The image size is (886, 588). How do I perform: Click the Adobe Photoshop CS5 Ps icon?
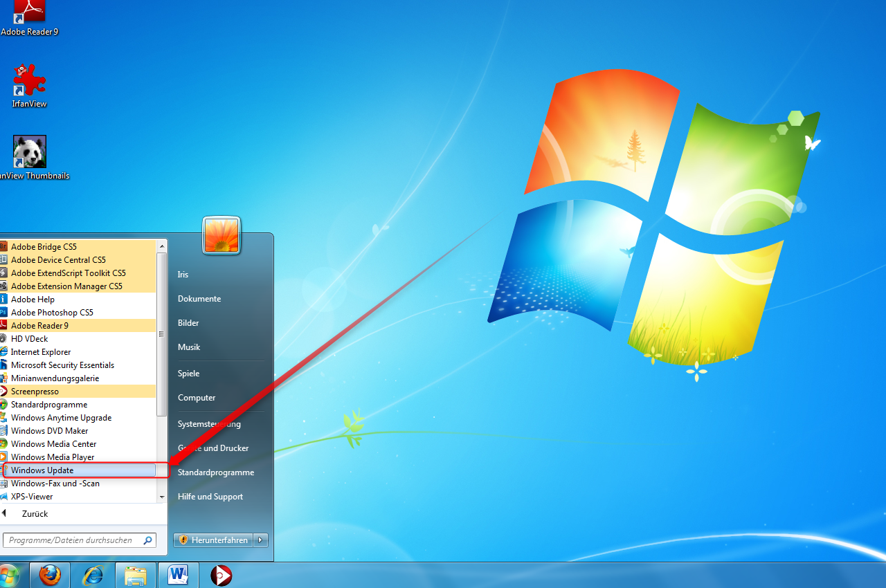3,312
